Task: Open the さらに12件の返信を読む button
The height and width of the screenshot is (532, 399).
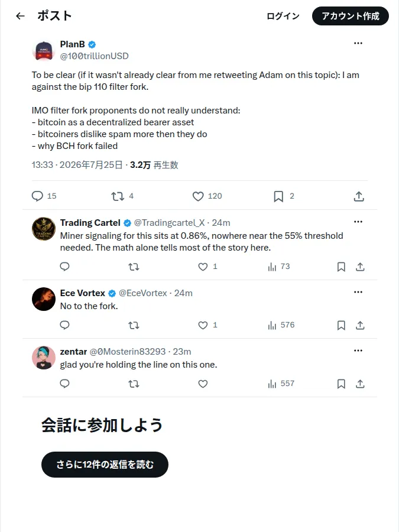Action: click(x=105, y=464)
